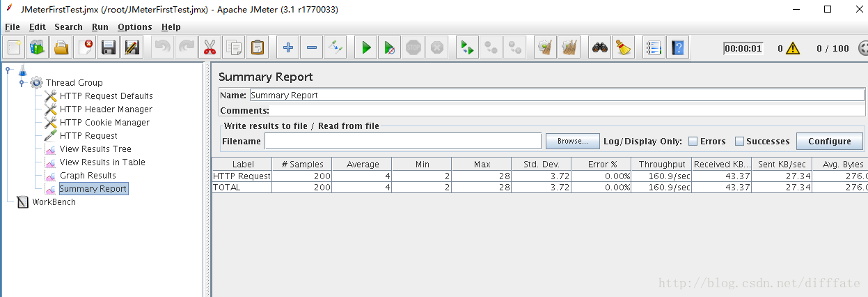Click the Copy icon in toolbar

(x=234, y=47)
